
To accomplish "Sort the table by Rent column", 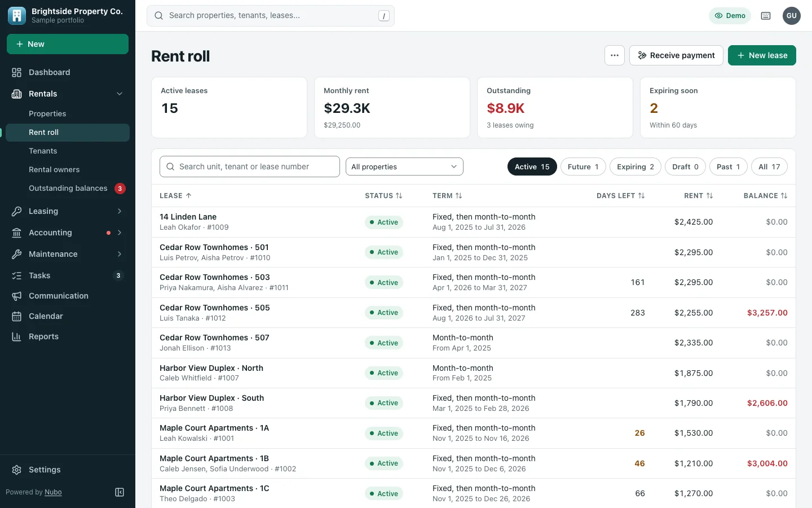I will click(x=698, y=196).
